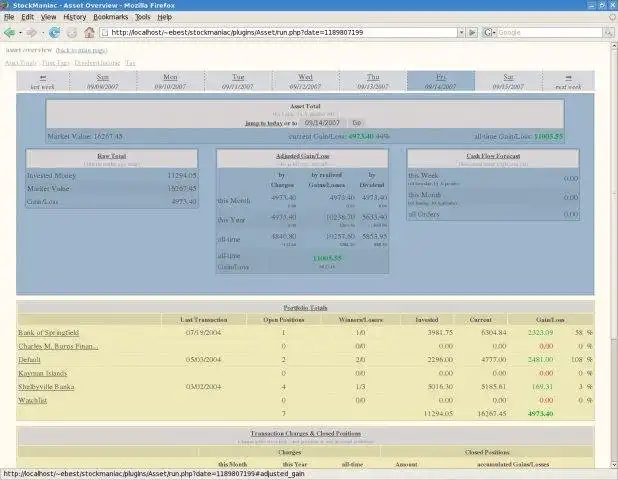618x480 pixels.
Task: Click the stop loading icon
Action: [x=71, y=33]
